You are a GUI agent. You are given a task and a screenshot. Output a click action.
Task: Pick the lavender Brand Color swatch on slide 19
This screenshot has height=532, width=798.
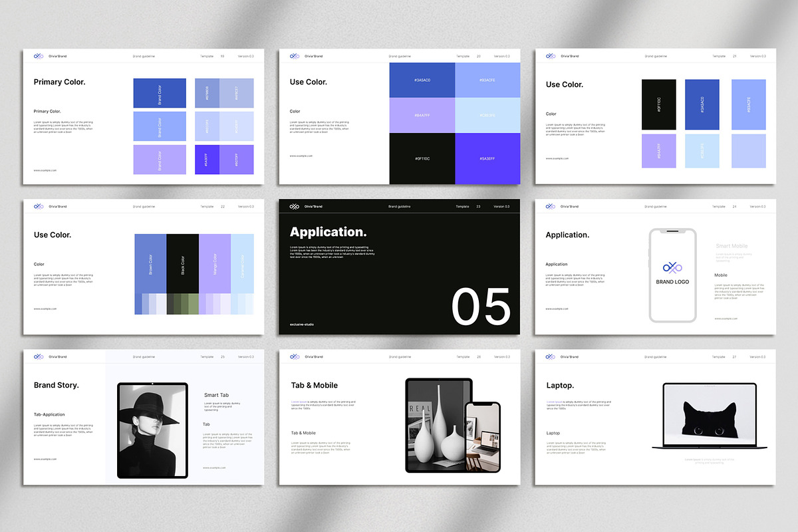(160, 160)
